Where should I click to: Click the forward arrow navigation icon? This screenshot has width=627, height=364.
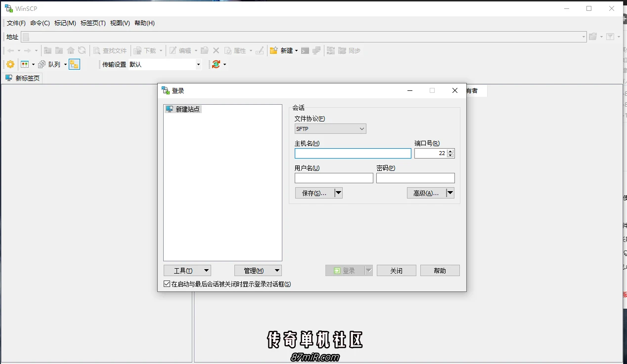click(28, 50)
